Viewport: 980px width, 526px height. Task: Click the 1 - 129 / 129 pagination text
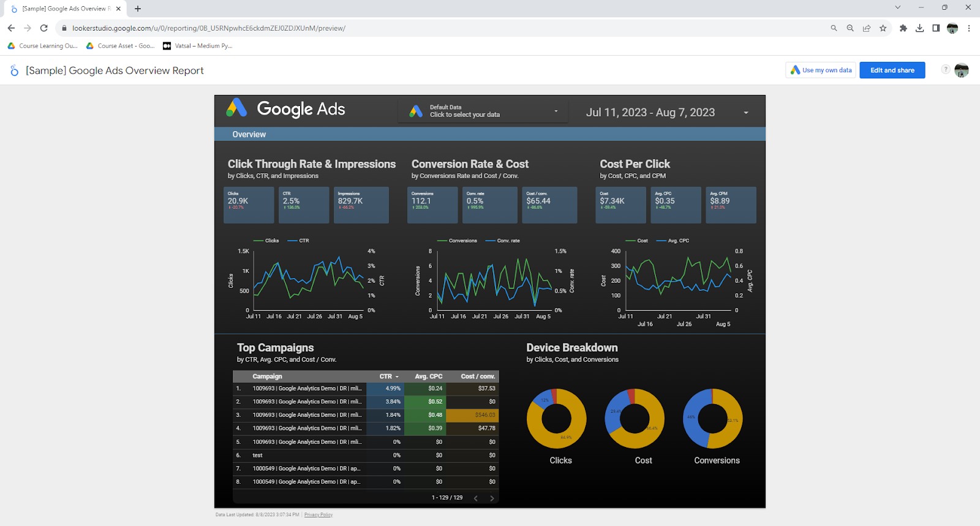447,498
